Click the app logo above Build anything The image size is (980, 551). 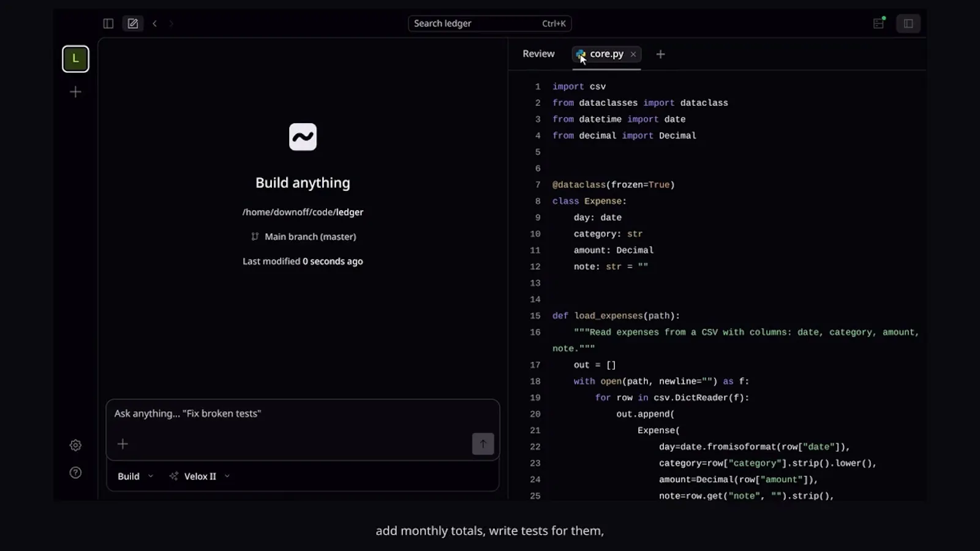(x=303, y=137)
